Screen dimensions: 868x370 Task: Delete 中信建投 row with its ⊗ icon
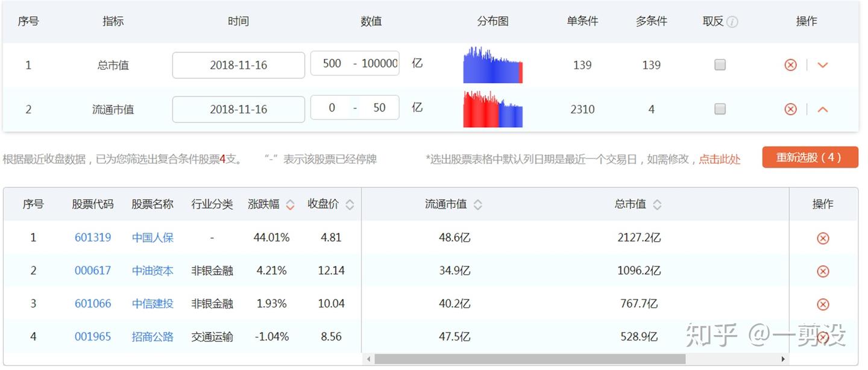822,304
